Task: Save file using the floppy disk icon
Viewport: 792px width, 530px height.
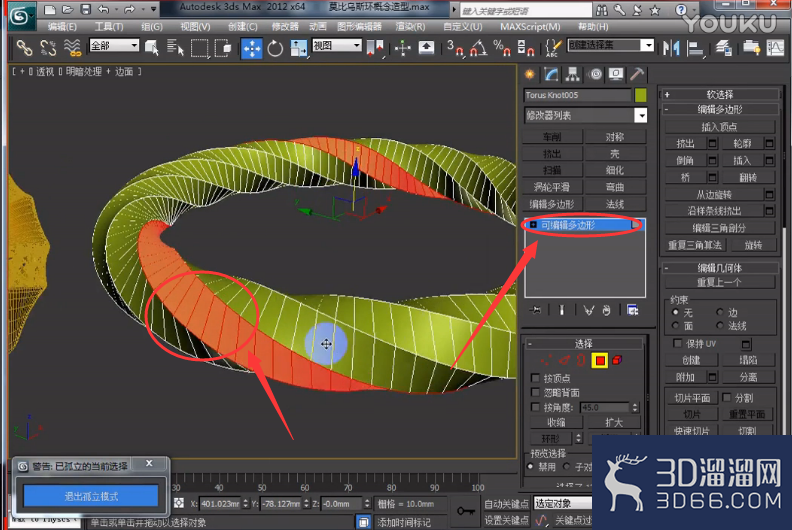Action: [86, 9]
